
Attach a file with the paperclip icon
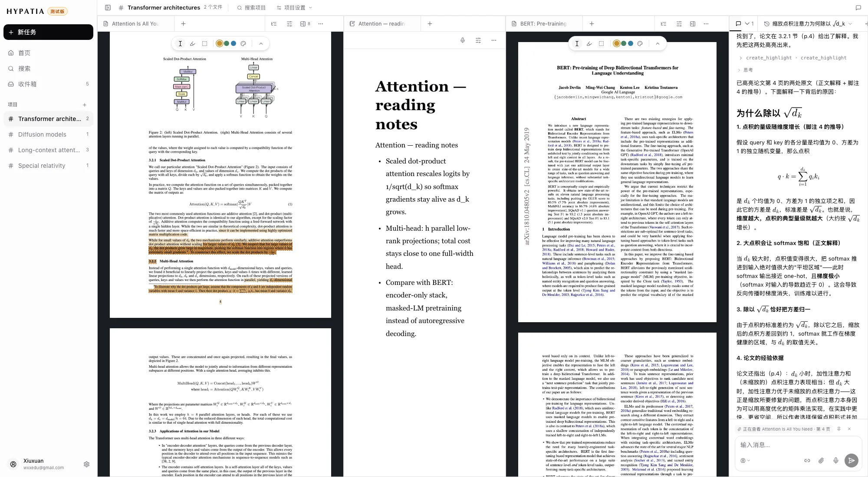pos(821,461)
